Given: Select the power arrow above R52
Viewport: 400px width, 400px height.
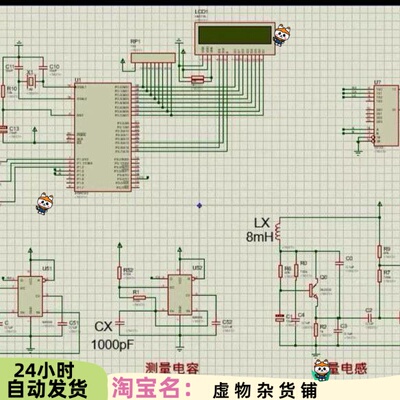Looking at the screenshot, I should tap(120, 246).
